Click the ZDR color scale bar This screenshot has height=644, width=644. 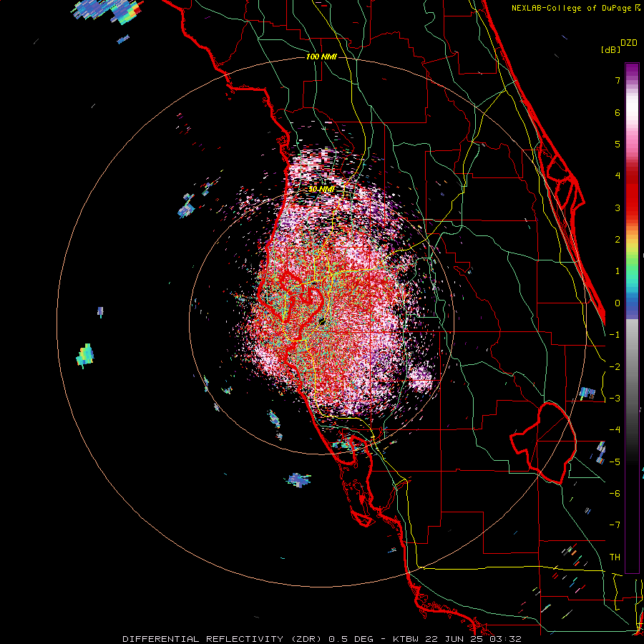(632, 318)
